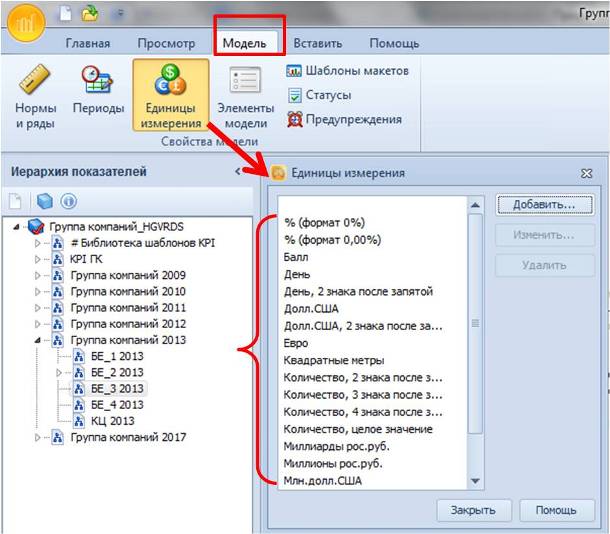
Task: Select БЕ_4 2013 in the tree
Action: point(116,404)
